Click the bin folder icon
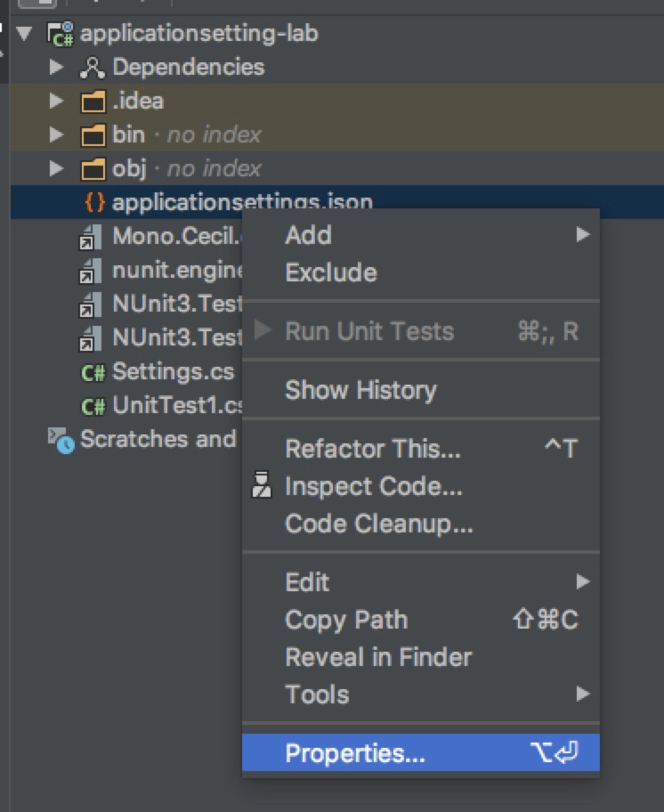This screenshot has height=812, width=664. pos(93,135)
